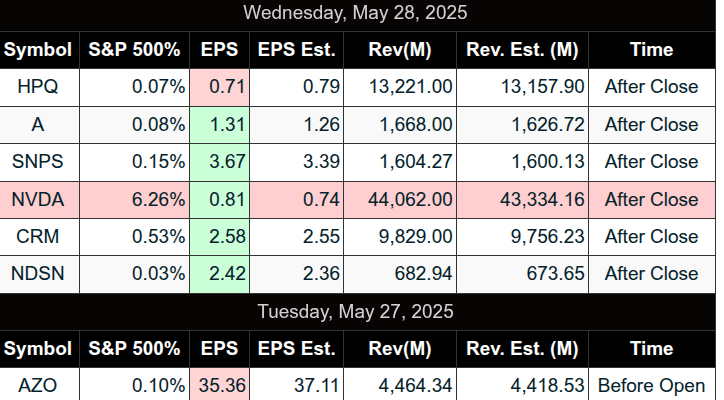
Task: Click CRM's revenue 9,829.00
Action: (x=400, y=237)
